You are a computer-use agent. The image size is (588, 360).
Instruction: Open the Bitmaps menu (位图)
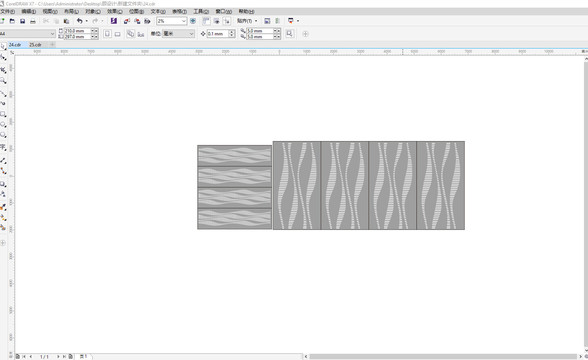[136, 12]
